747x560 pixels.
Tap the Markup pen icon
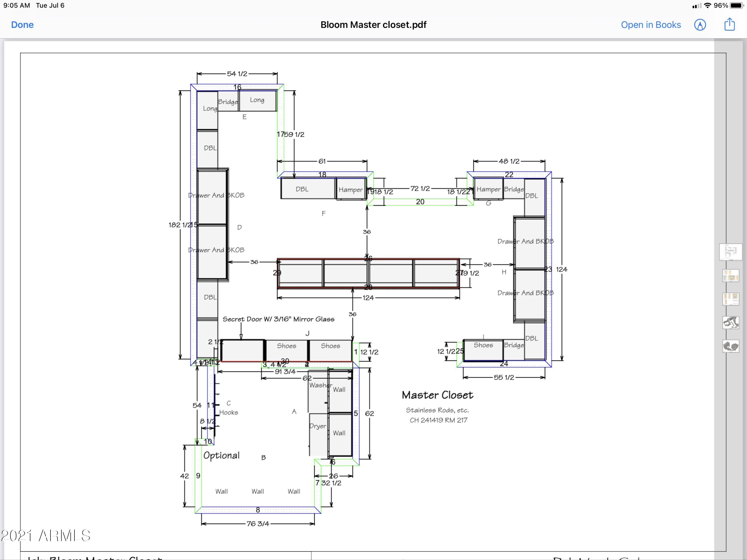click(x=700, y=25)
